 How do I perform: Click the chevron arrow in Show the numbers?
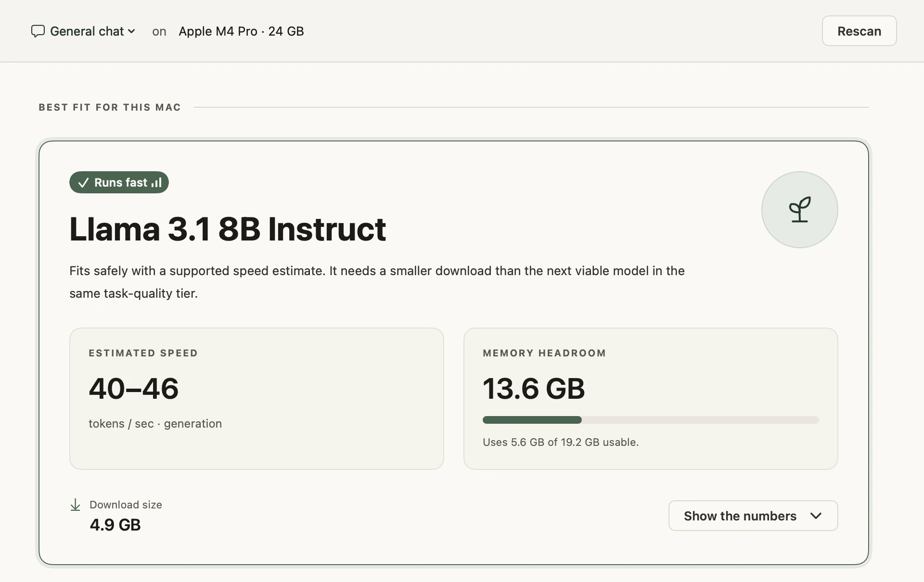click(x=816, y=516)
